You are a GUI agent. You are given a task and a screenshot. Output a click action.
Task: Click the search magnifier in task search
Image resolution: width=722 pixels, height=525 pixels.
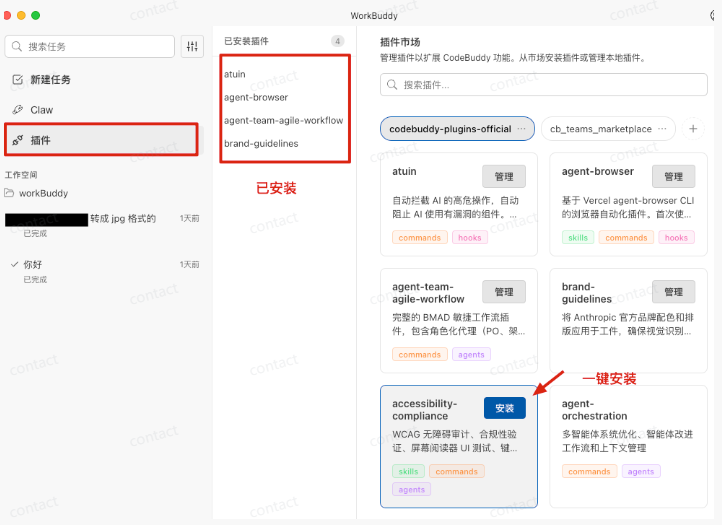pos(17,46)
